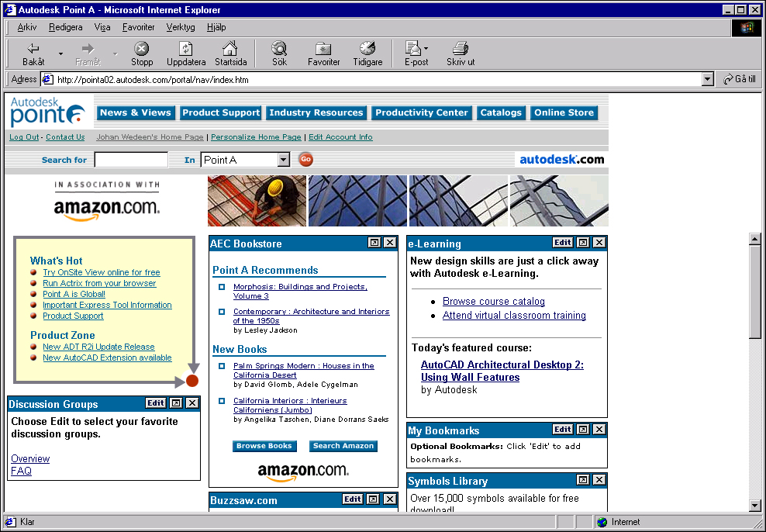Click the construction worker banner image
766x532 pixels.
pos(257,201)
